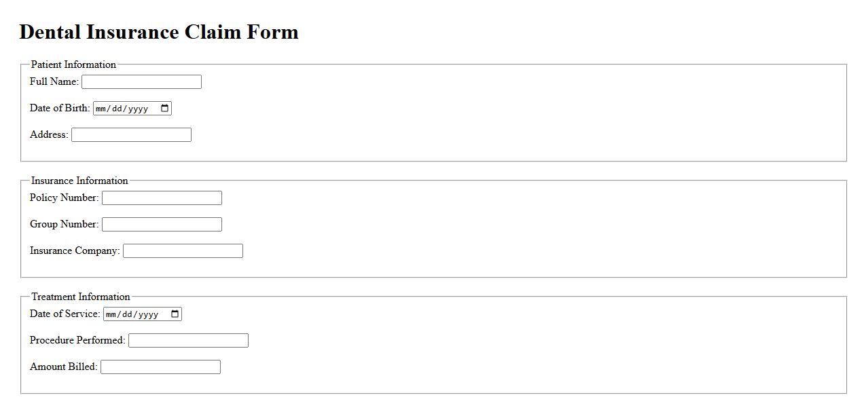The image size is (868, 408).
Task: Select year segment in Date of Service
Action: (148, 314)
